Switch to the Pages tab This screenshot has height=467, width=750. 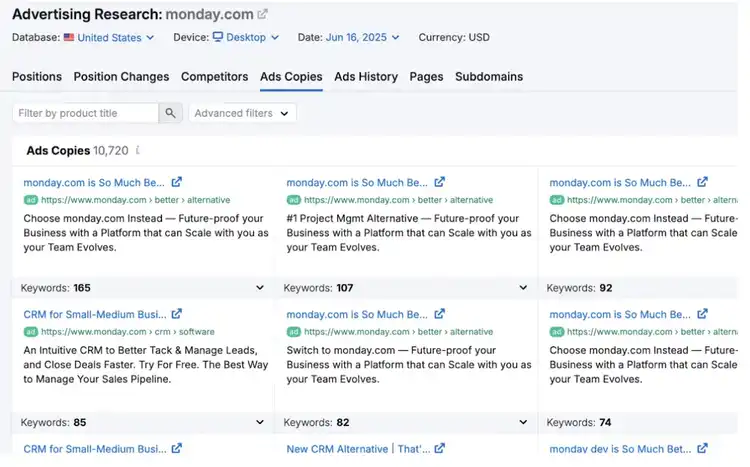tap(426, 77)
